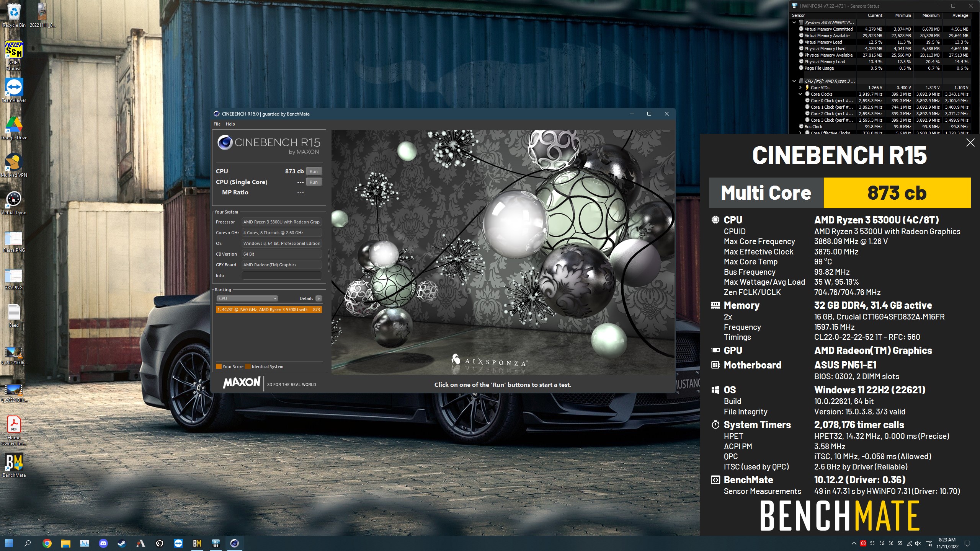This screenshot has width=980, height=551.
Task: Select the Virtual Dyno desktop icon
Action: pos(14,203)
